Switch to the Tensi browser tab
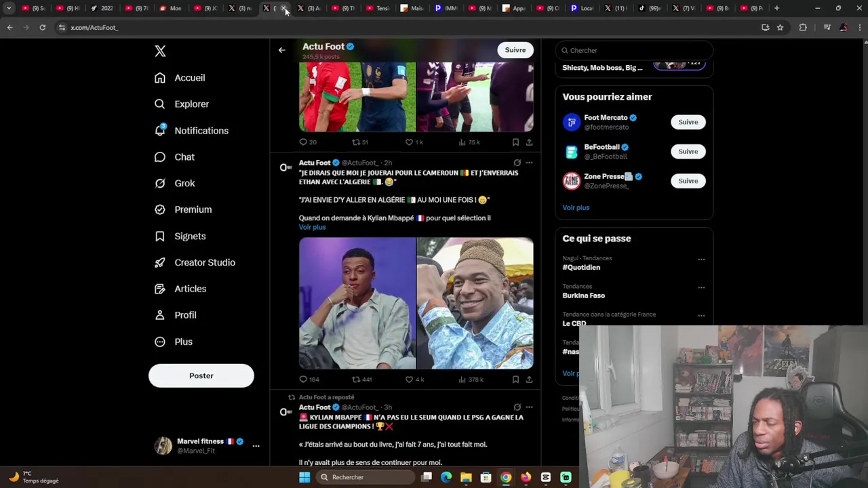The width and height of the screenshot is (868, 488). [x=378, y=8]
